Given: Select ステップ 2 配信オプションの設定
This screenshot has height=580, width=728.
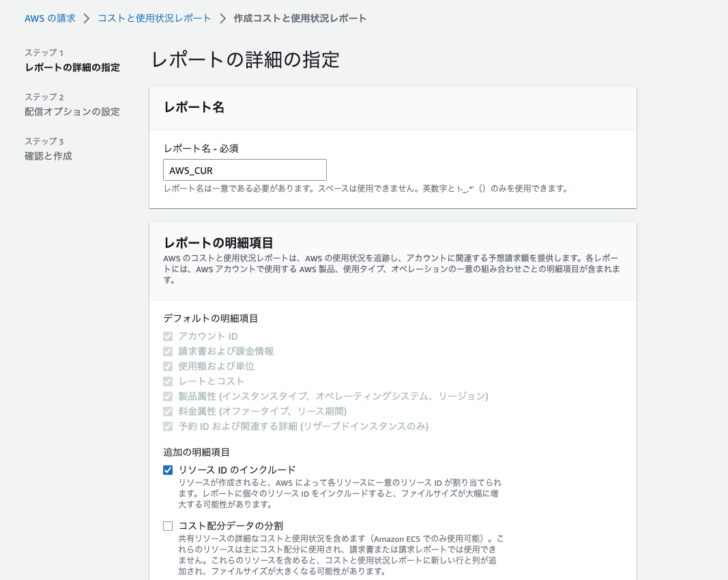Looking at the screenshot, I should (x=72, y=104).
